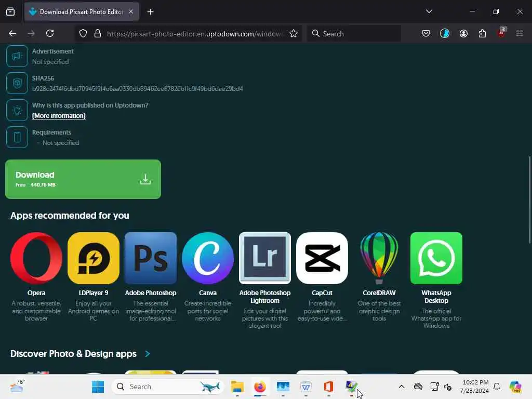Click the green Download button
Image resolution: width=532 pixels, height=399 pixels.
tap(83, 179)
